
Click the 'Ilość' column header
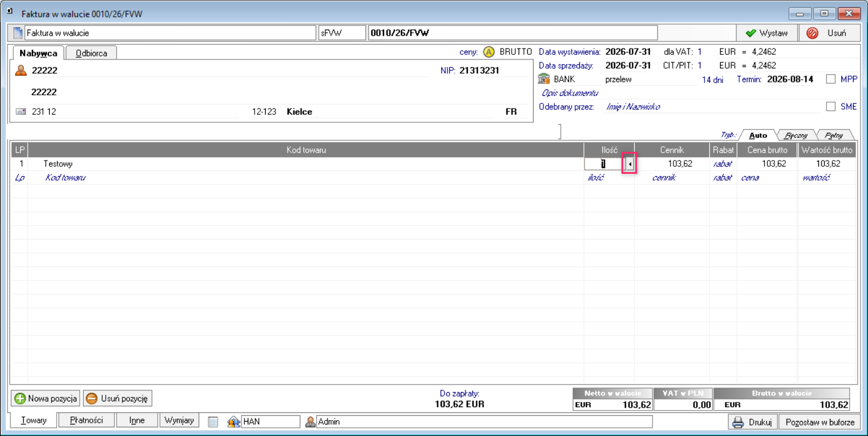coord(609,150)
